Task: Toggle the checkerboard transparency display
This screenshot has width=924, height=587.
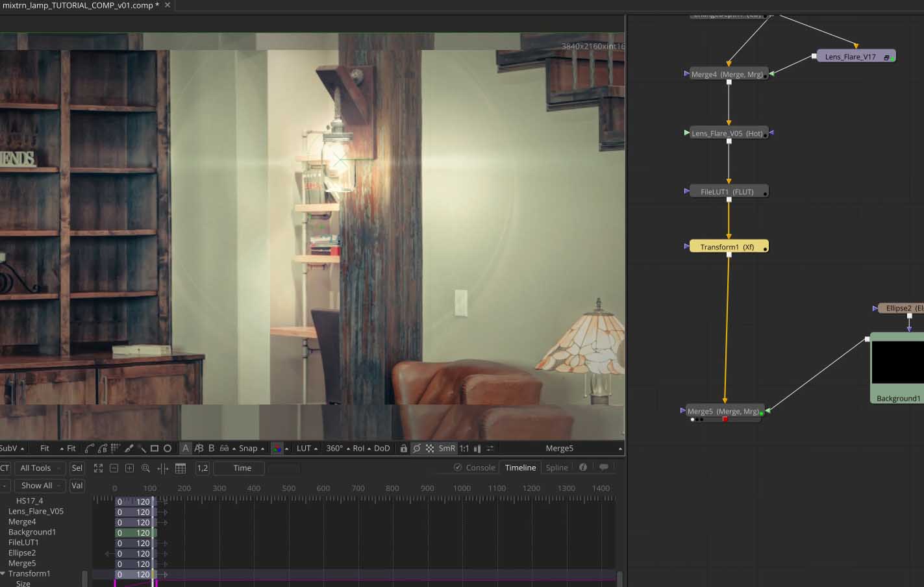Action: (430, 448)
